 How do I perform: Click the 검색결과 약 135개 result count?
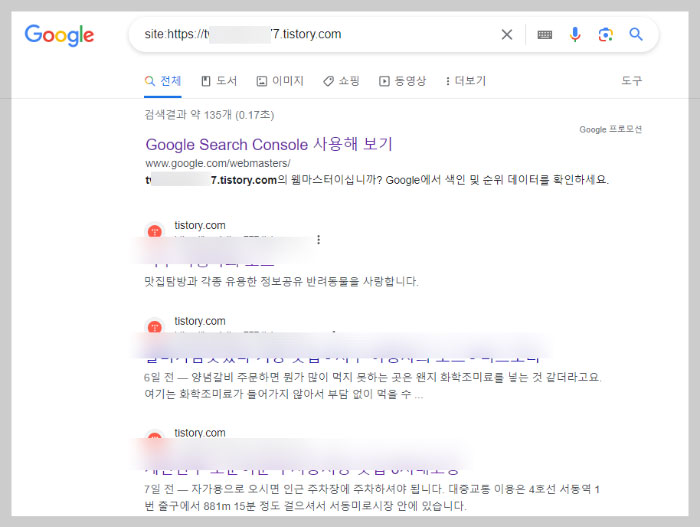pyautogui.click(x=209, y=115)
